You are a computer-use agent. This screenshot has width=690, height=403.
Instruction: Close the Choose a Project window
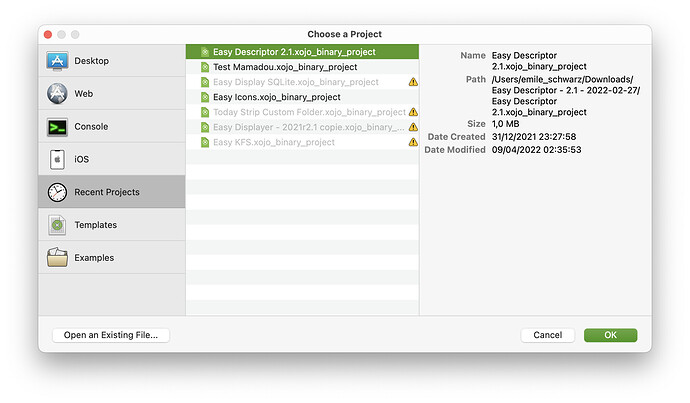pos(48,34)
